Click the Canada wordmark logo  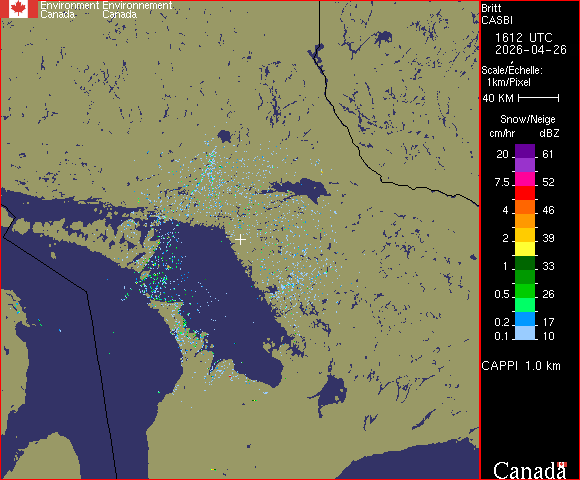pos(530,470)
